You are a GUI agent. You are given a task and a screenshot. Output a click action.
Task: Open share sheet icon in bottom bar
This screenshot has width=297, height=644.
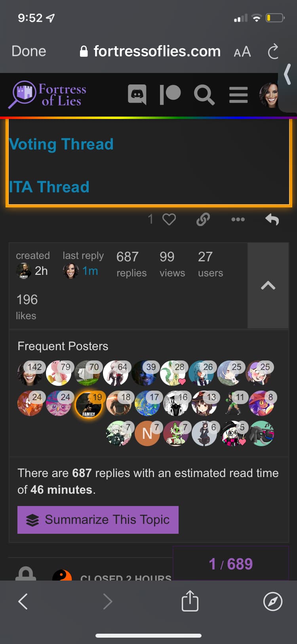pos(190,601)
